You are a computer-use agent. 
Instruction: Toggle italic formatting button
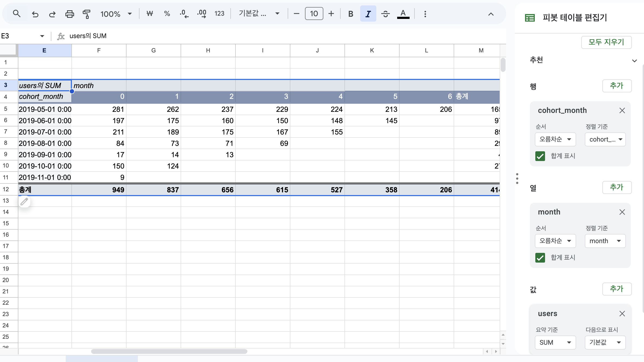coord(368,14)
